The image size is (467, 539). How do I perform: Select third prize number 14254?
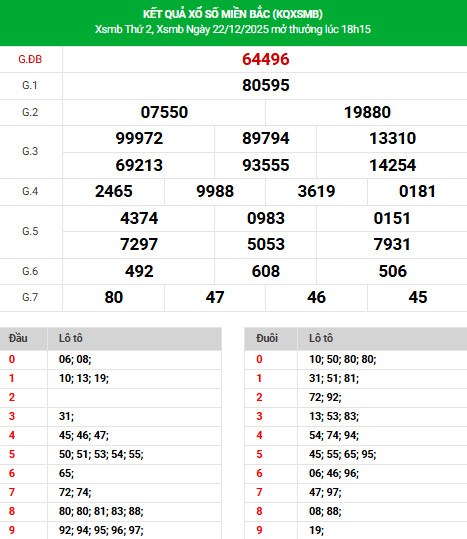(392, 165)
